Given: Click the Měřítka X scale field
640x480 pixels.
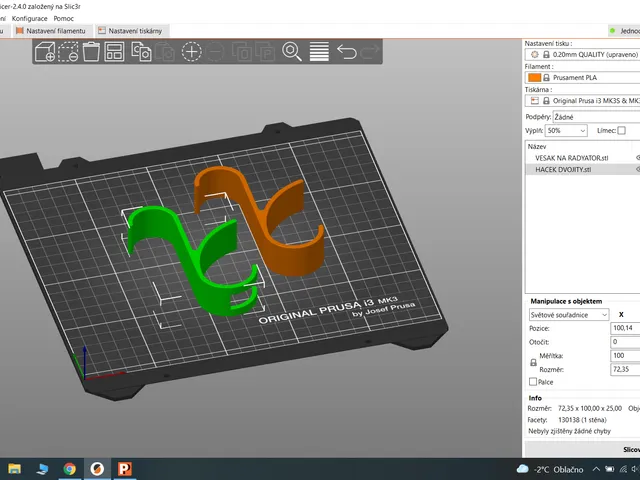Looking at the screenshot, I should 625,356.
